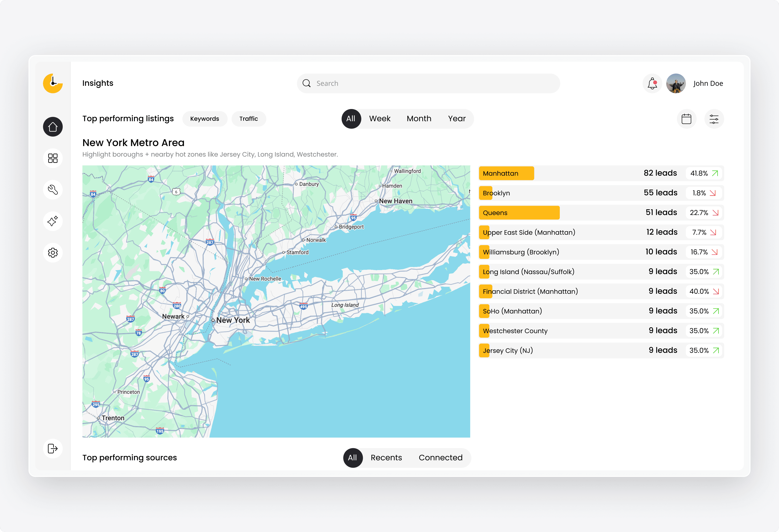Viewport: 779px width, 532px height.
Task: Select Jersey City (NJ) row label
Action: (x=508, y=351)
